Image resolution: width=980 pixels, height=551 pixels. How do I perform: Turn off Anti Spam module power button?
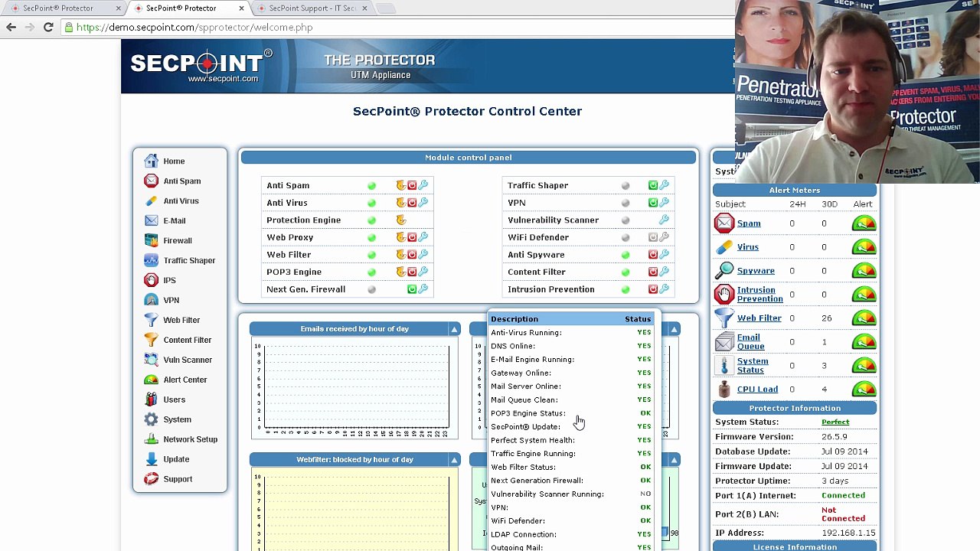[412, 185]
